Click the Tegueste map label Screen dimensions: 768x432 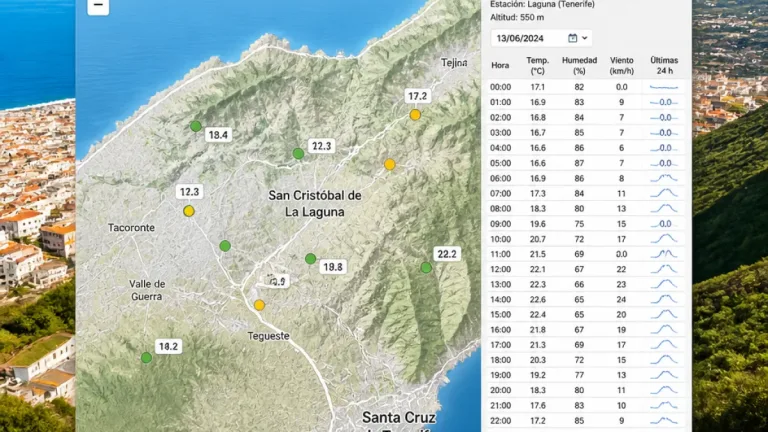click(x=268, y=336)
